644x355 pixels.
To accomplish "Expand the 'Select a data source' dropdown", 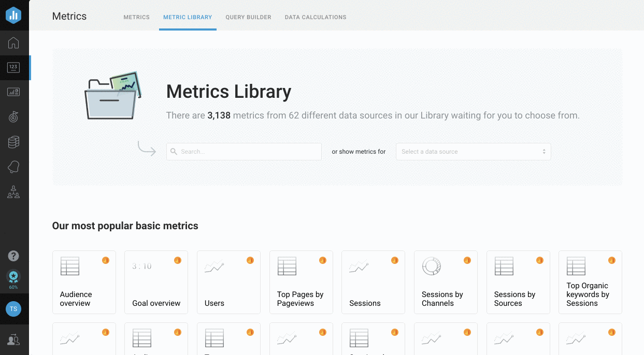I will pyautogui.click(x=473, y=152).
